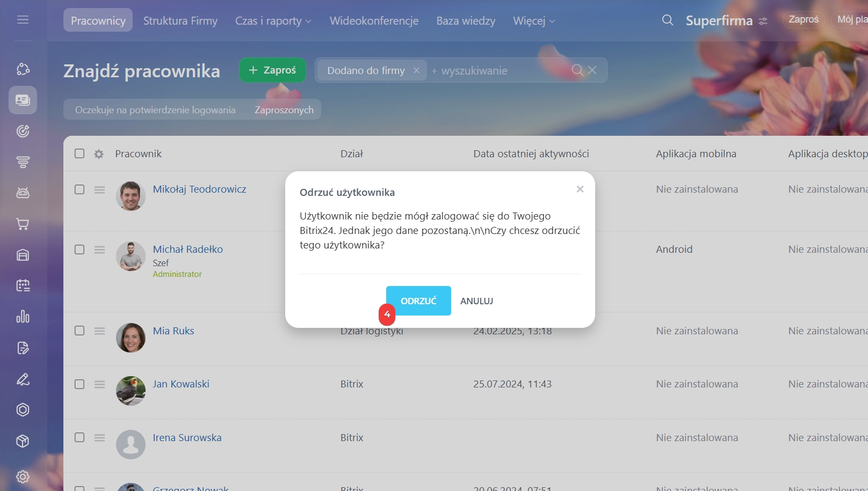Click the green '+ Zaproś' button
This screenshot has height=491, width=868.
(x=272, y=70)
